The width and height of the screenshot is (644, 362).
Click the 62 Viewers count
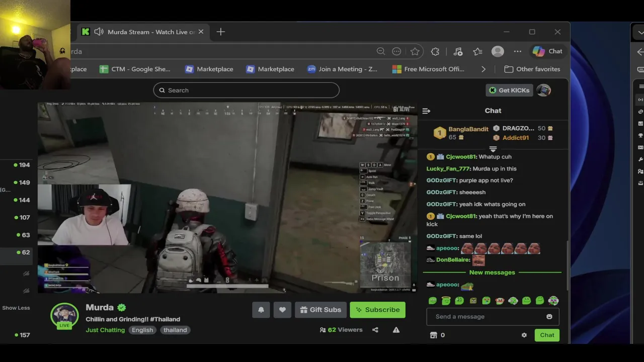click(341, 330)
